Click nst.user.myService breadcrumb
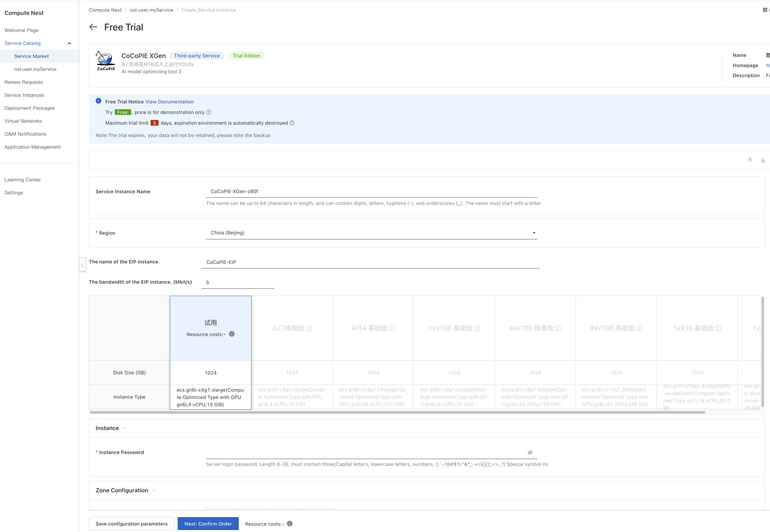770x532 pixels. tap(151, 10)
